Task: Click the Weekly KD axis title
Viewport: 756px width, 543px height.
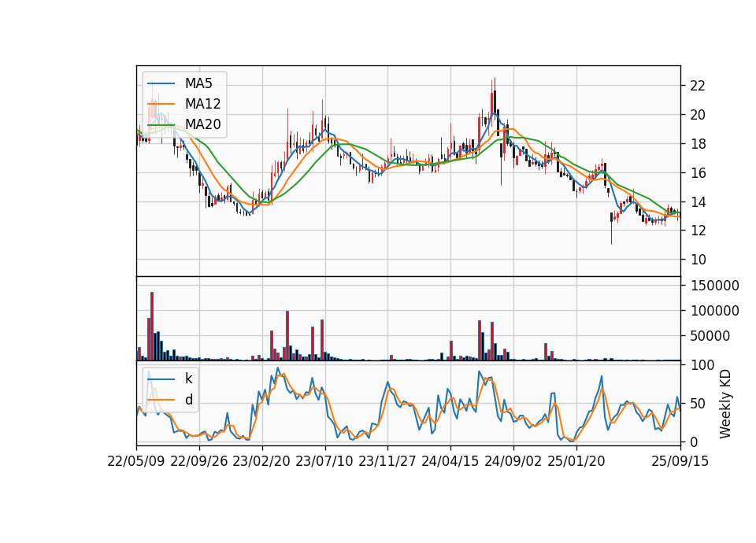Action: tap(724, 404)
